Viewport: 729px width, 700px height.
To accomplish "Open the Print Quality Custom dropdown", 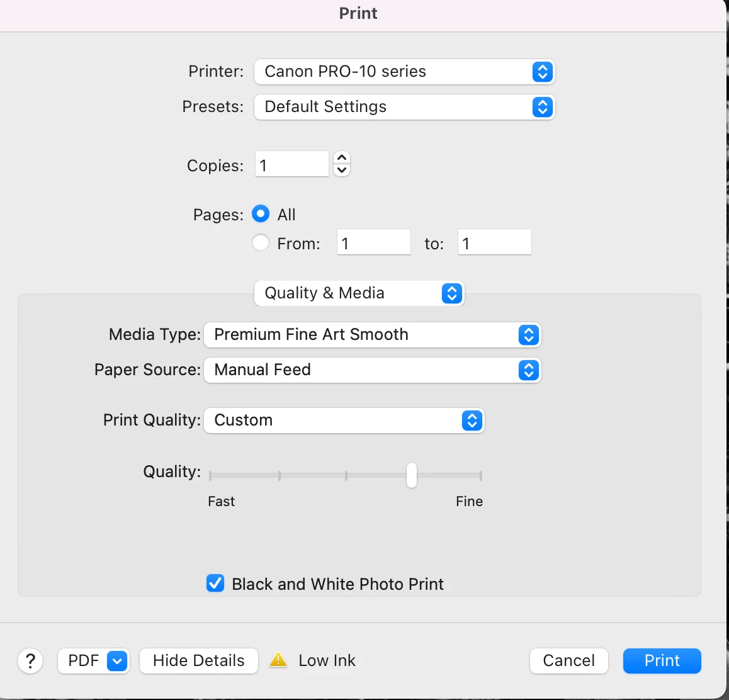I will [344, 421].
